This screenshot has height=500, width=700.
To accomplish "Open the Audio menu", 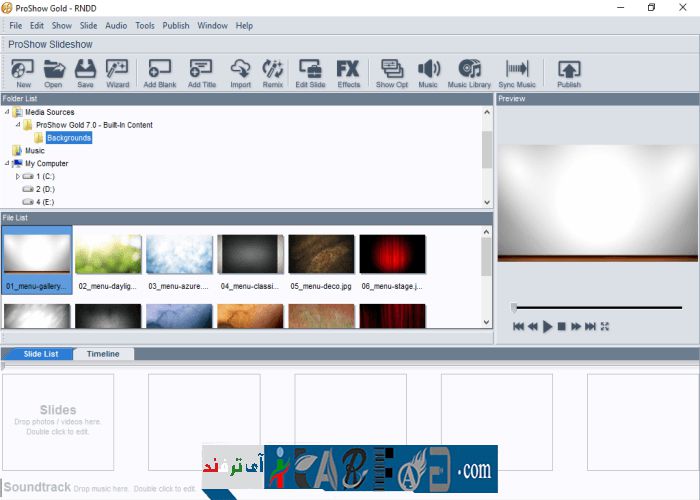I will tap(116, 25).
